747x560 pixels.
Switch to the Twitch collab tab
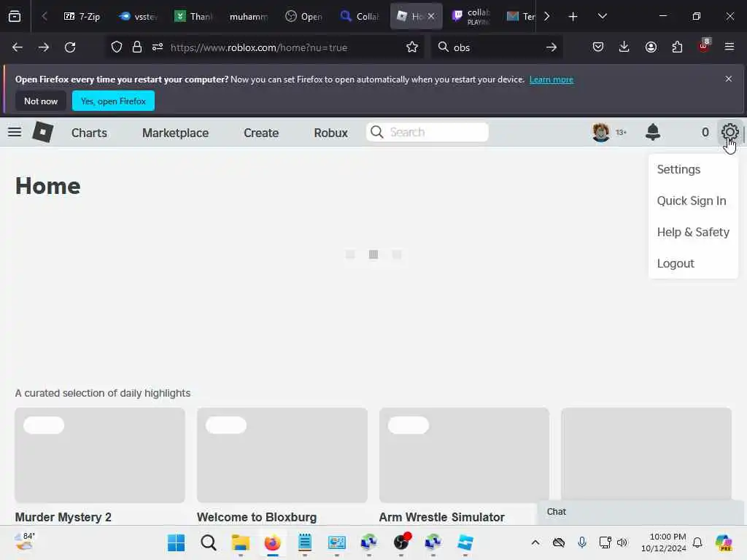(472, 17)
